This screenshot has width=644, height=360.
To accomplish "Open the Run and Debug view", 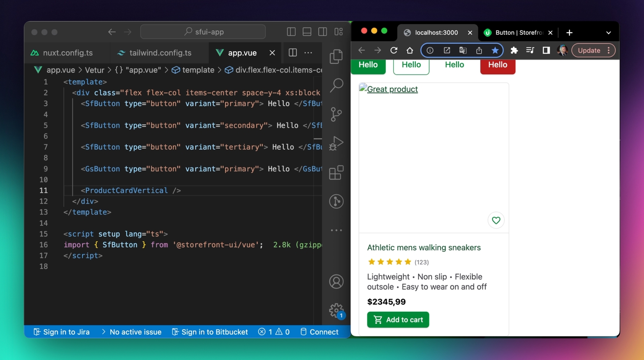I will (x=336, y=143).
